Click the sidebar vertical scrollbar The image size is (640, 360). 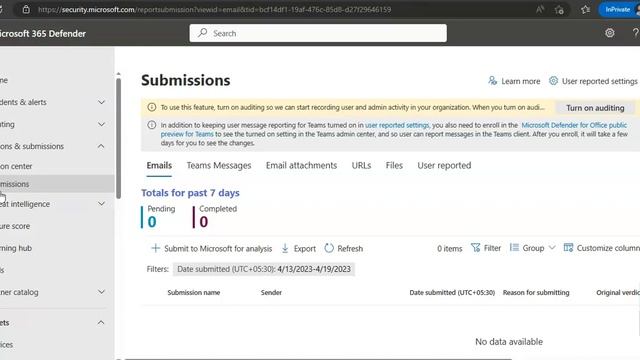118,138
